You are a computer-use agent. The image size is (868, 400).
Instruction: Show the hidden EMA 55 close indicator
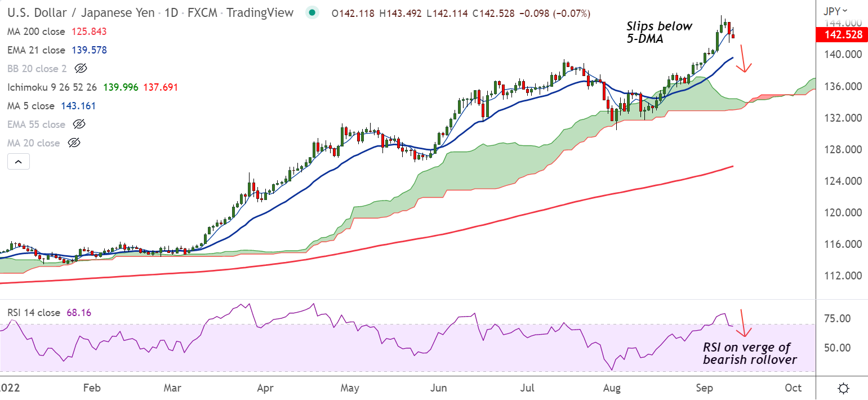(79, 124)
